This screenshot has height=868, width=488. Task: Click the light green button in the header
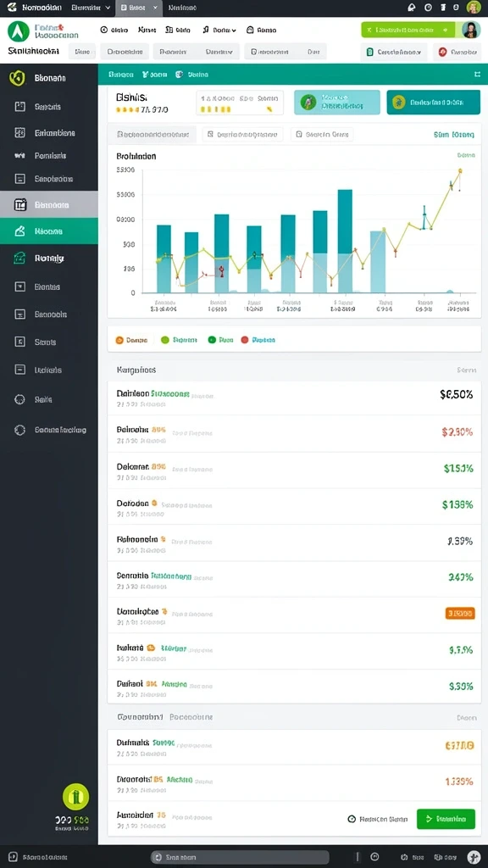pos(408,30)
